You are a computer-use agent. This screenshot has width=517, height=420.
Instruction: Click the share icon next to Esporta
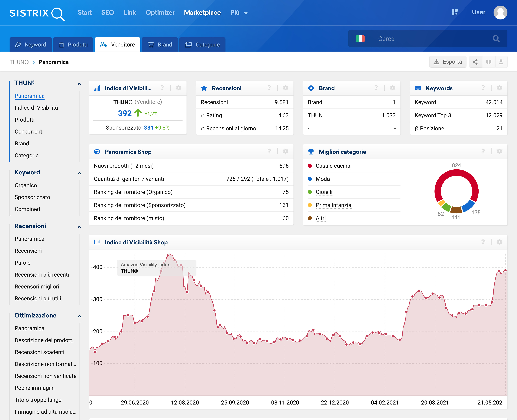[475, 62]
